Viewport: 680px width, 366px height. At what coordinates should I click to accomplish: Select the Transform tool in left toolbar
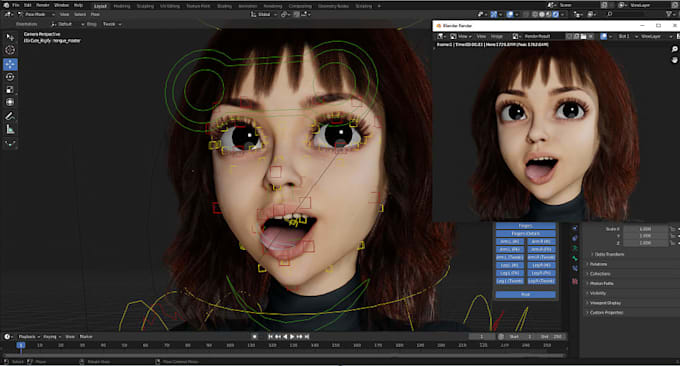(10, 102)
